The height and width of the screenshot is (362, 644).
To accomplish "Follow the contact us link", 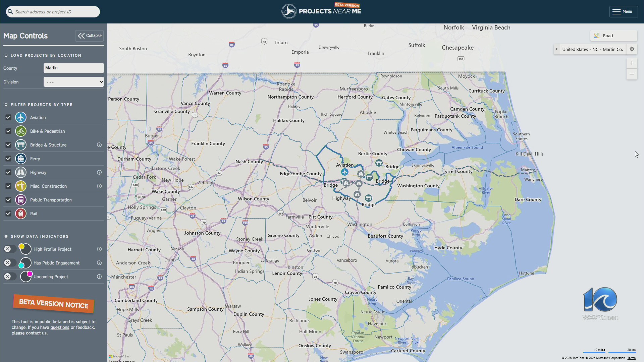I will click(x=36, y=334).
